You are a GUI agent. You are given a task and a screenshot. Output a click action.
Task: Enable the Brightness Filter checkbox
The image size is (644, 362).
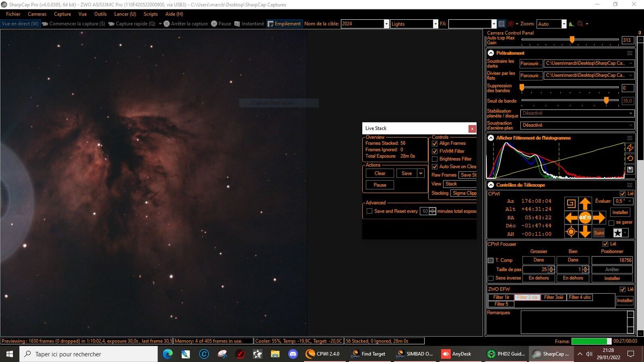pos(434,159)
